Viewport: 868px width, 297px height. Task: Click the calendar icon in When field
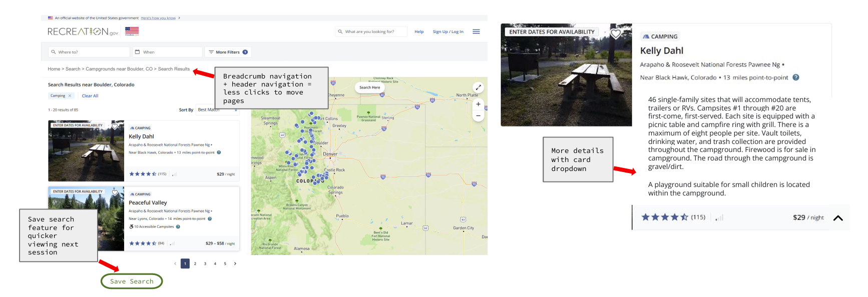(x=137, y=52)
